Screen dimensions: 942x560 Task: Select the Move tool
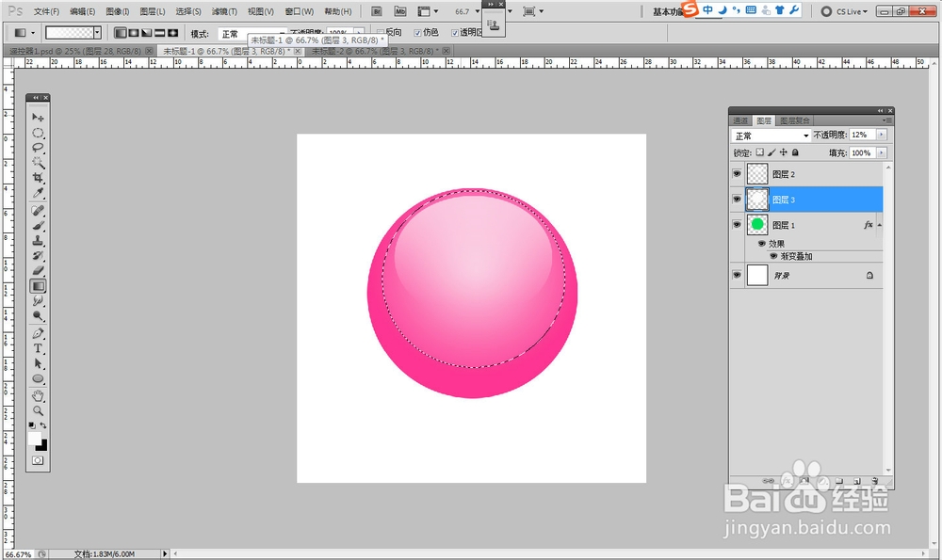[x=39, y=117]
